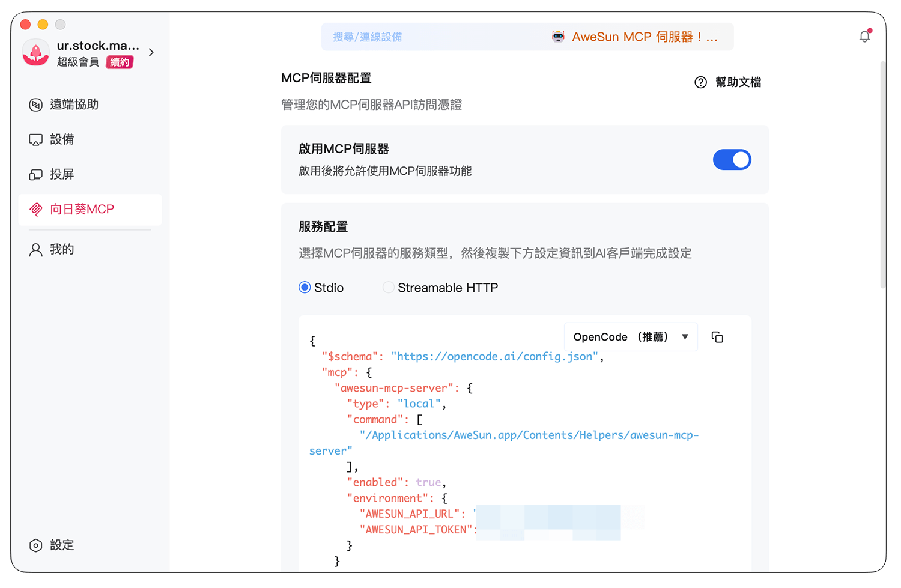Click the 服務配置 heading

pos(323,226)
